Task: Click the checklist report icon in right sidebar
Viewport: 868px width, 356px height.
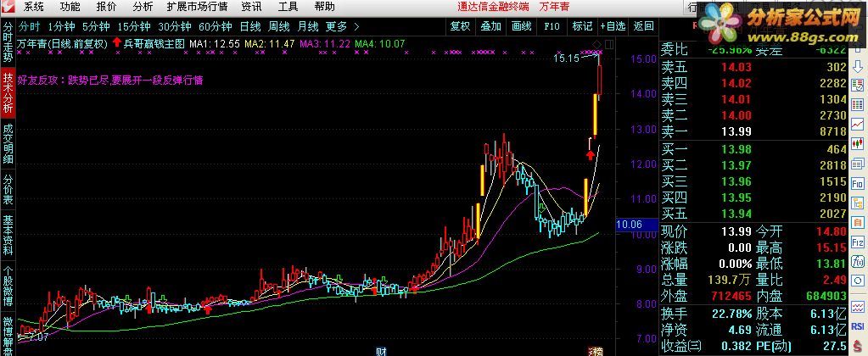Action: tap(858, 86)
